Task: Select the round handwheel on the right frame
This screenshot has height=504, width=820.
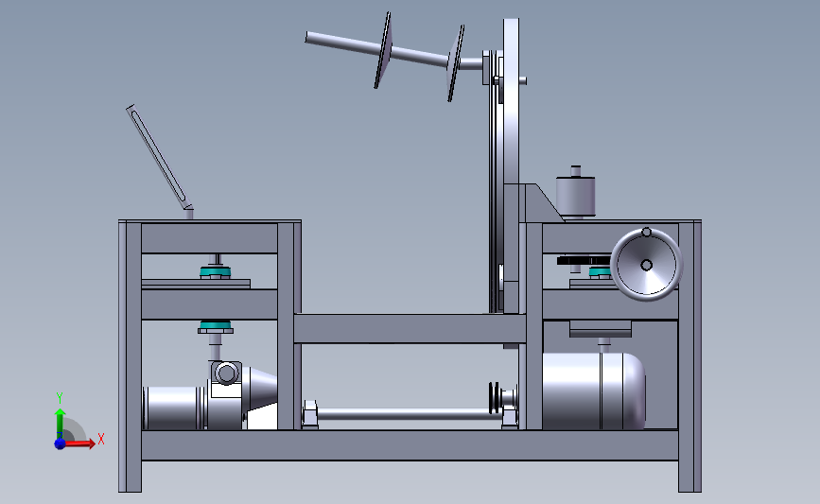Action: [646, 265]
